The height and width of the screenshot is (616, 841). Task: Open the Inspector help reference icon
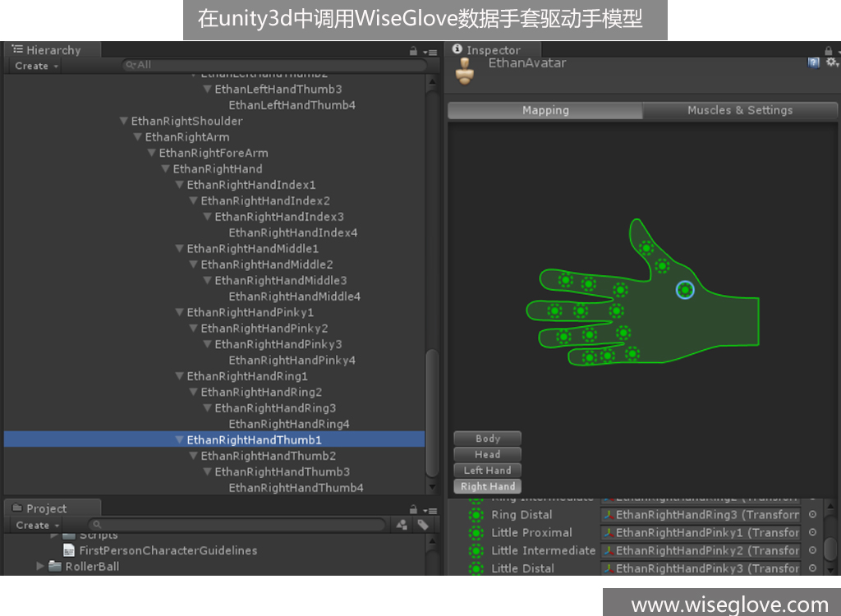pos(813,62)
